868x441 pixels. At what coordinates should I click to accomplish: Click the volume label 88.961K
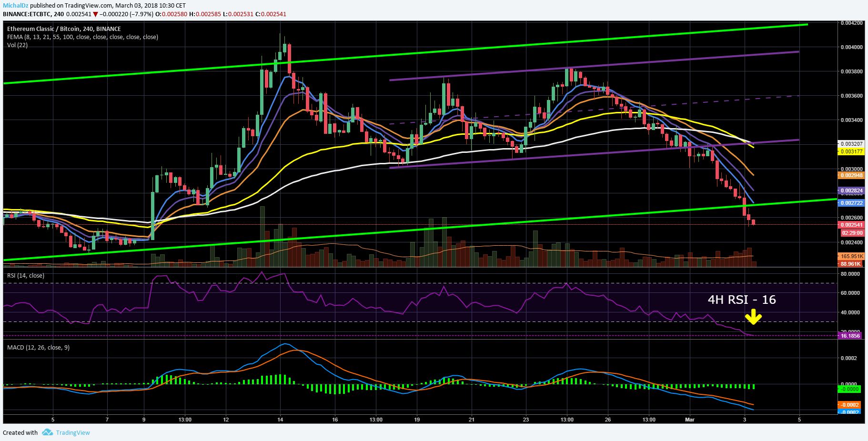click(851, 264)
